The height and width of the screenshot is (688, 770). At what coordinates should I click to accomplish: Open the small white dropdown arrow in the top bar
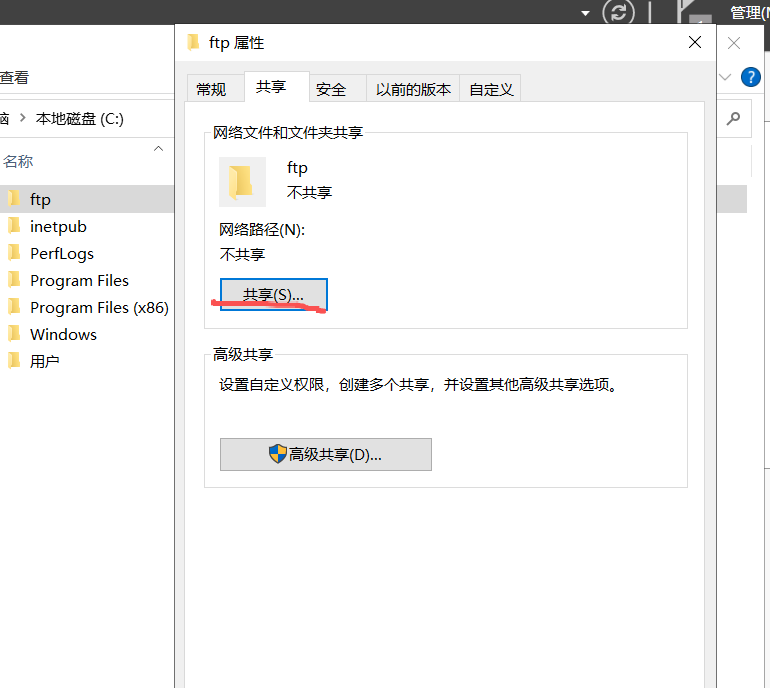[586, 13]
